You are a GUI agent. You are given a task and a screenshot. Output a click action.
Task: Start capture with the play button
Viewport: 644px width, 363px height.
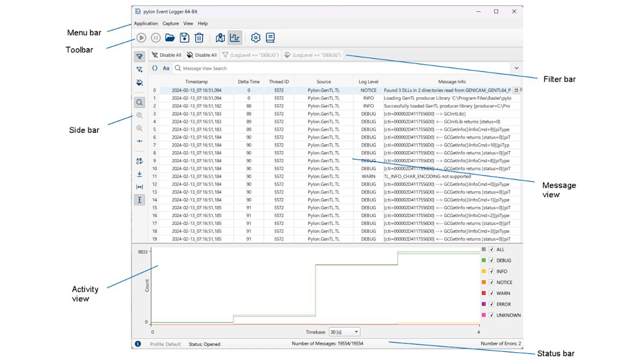[141, 38]
